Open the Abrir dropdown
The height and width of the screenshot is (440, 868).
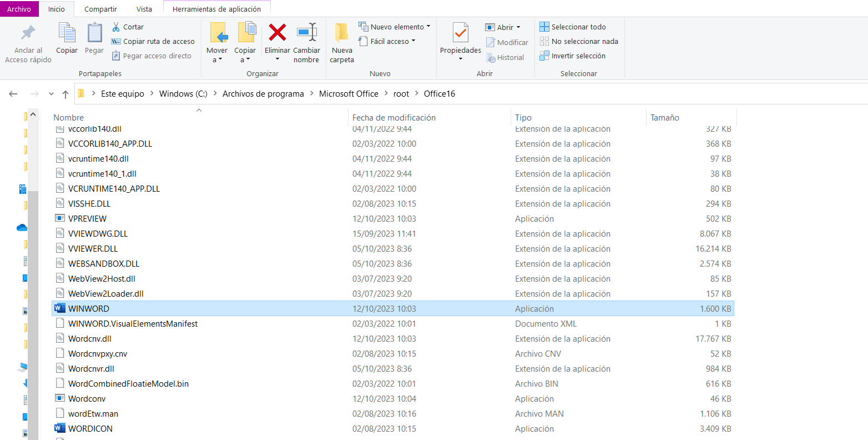tap(503, 27)
